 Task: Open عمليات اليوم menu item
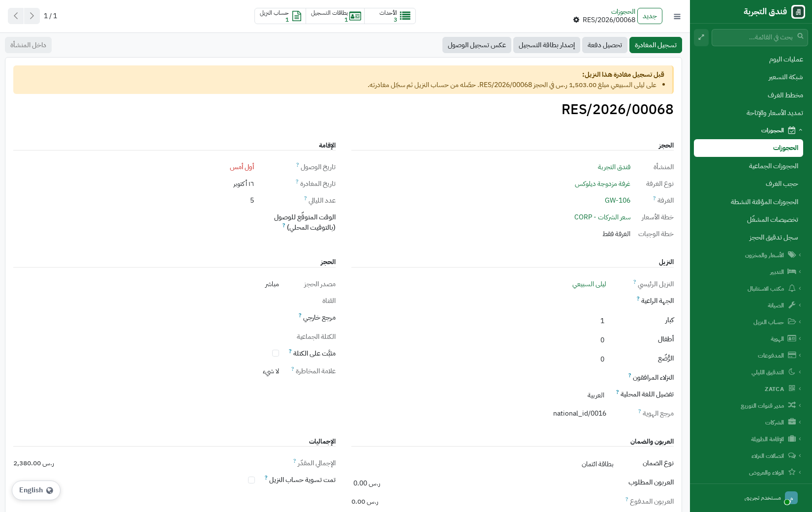(x=751, y=59)
